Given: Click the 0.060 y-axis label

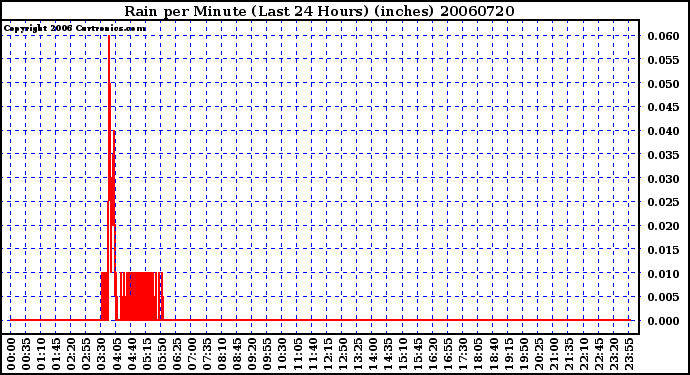Looking at the screenshot, I should click(663, 36).
